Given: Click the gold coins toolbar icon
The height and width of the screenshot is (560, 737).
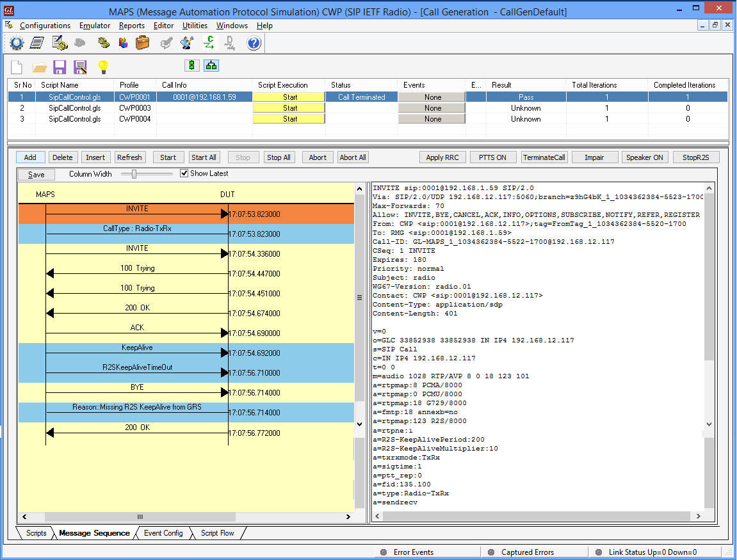Looking at the screenshot, I should [x=103, y=44].
